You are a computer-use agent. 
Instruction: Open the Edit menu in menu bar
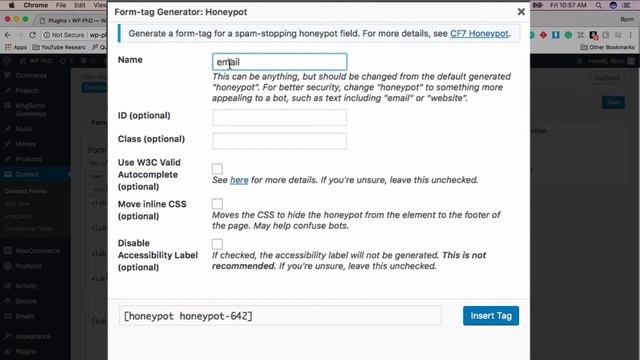tap(80, 5)
